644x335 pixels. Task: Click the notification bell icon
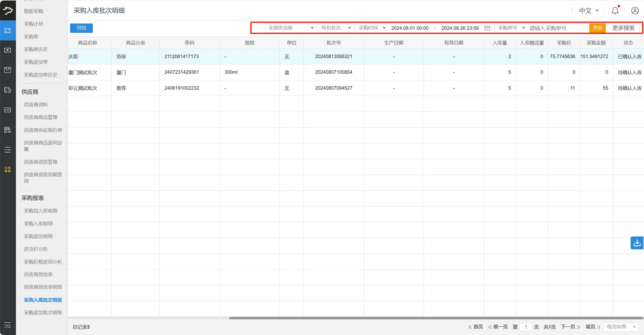coord(615,11)
